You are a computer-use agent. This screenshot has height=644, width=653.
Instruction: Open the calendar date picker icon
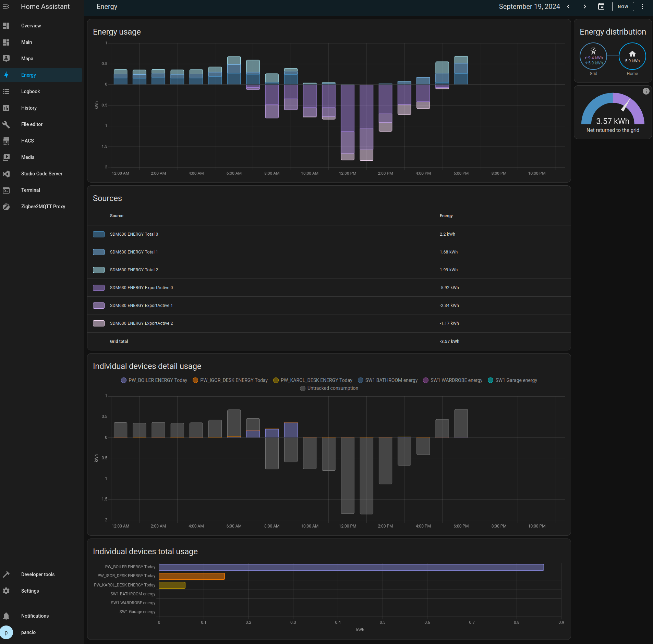pos(601,7)
